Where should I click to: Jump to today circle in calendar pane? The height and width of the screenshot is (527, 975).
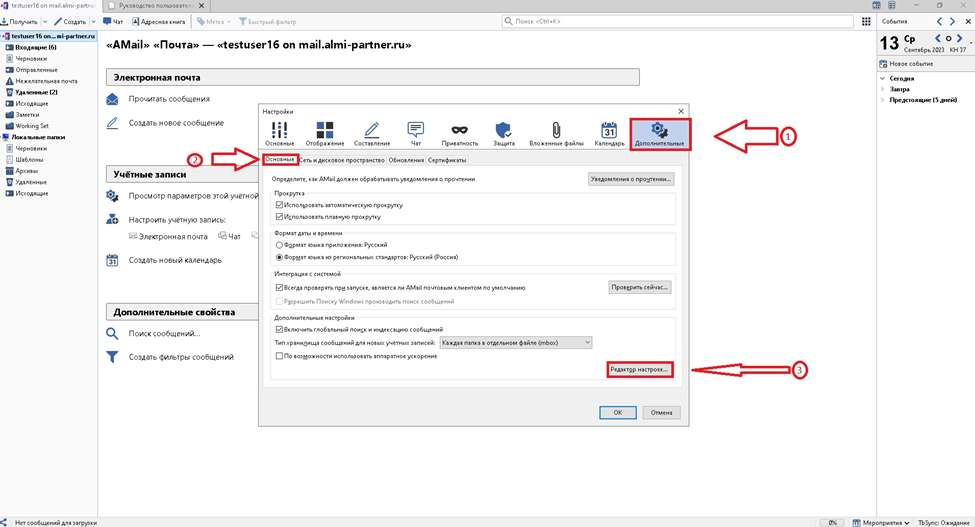(948, 39)
